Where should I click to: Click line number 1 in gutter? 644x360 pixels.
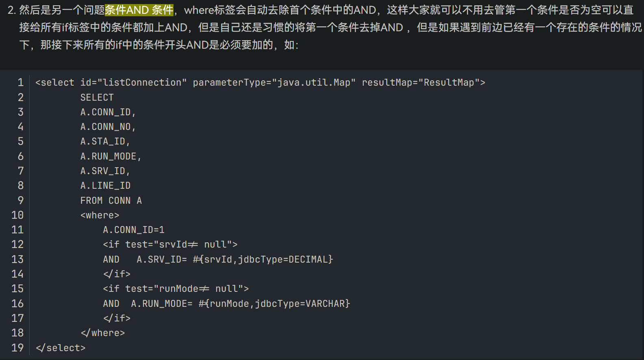tap(20, 82)
